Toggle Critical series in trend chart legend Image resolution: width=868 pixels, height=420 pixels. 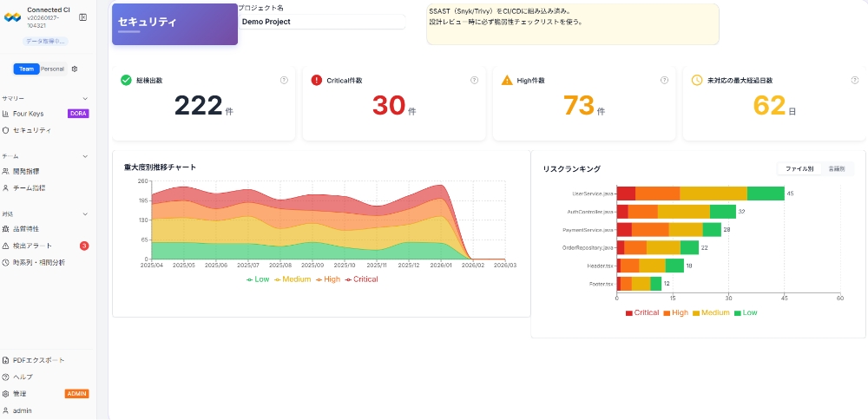(x=361, y=279)
